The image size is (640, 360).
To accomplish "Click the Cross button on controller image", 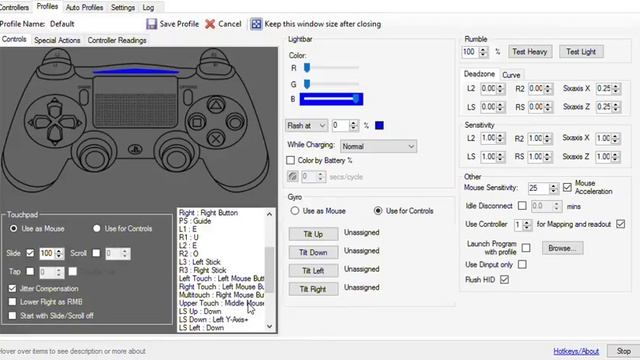I will (x=216, y=139).
